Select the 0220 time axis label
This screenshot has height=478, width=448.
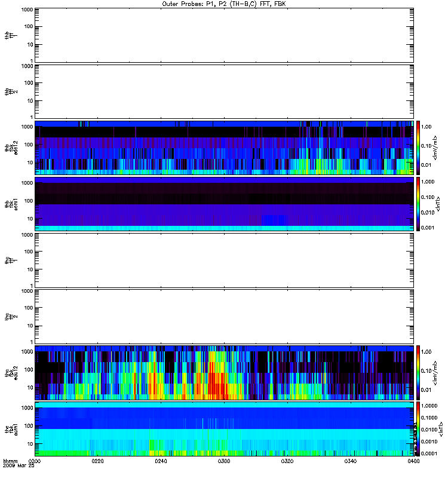coord(97,461)
